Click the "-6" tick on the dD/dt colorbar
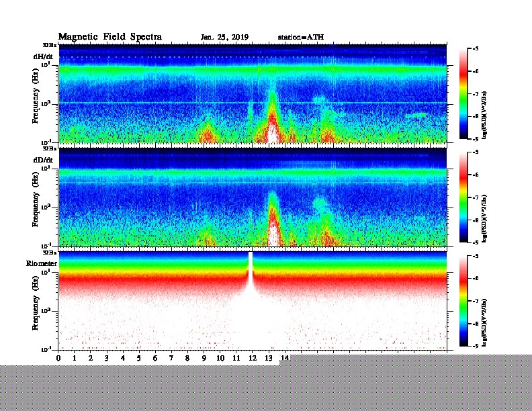The height and width of the screenshot is (411, 532). pos(476,175)
